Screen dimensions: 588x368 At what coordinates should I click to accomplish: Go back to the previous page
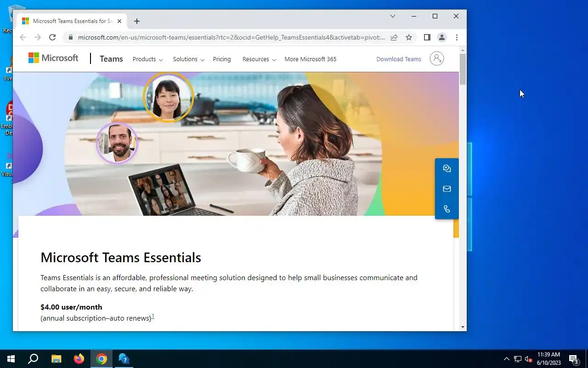23,37
